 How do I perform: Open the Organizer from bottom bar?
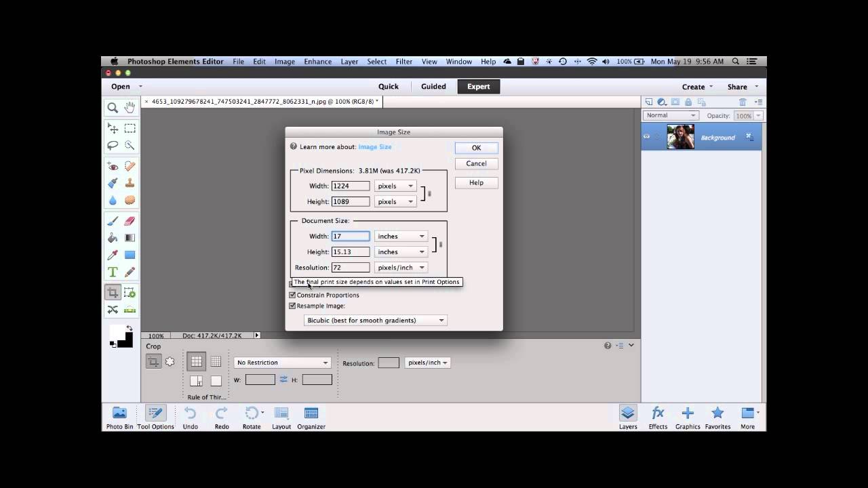311,418
